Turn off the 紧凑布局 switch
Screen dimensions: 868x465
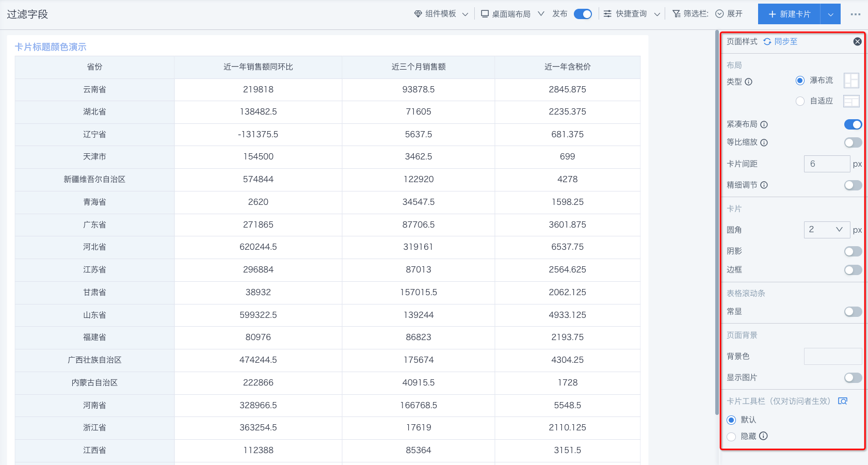[853, 124]
